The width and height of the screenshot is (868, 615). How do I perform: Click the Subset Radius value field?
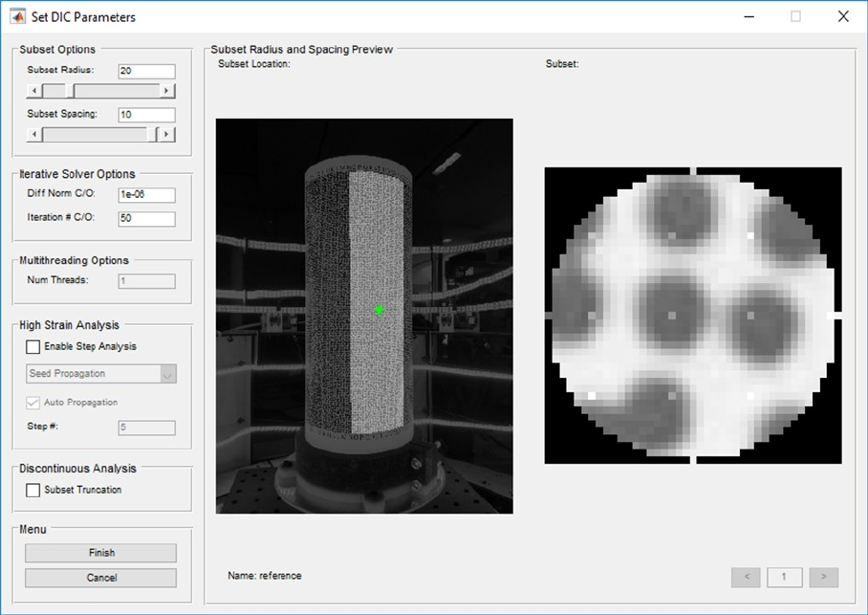146,72
